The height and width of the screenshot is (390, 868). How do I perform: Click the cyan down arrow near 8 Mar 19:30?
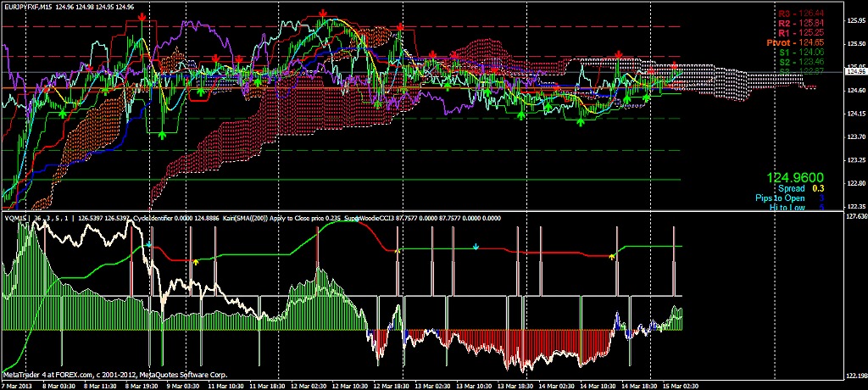pyautogui.click(x=149, y=245)
